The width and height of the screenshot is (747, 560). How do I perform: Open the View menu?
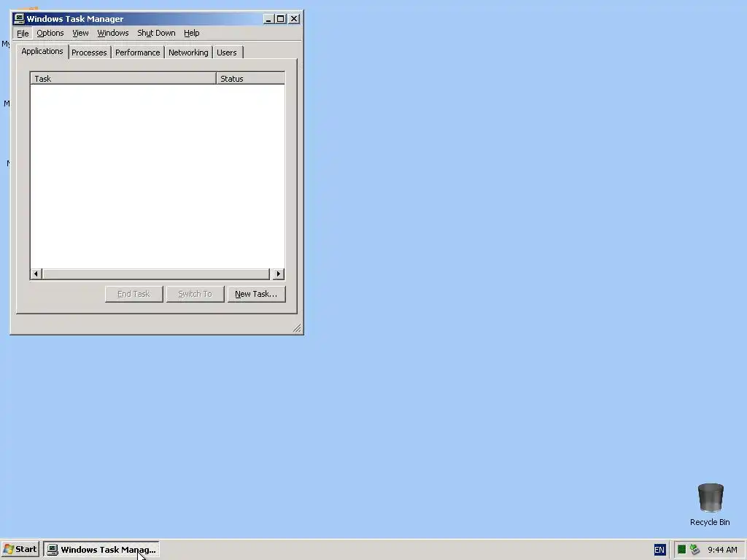[80, 33]
